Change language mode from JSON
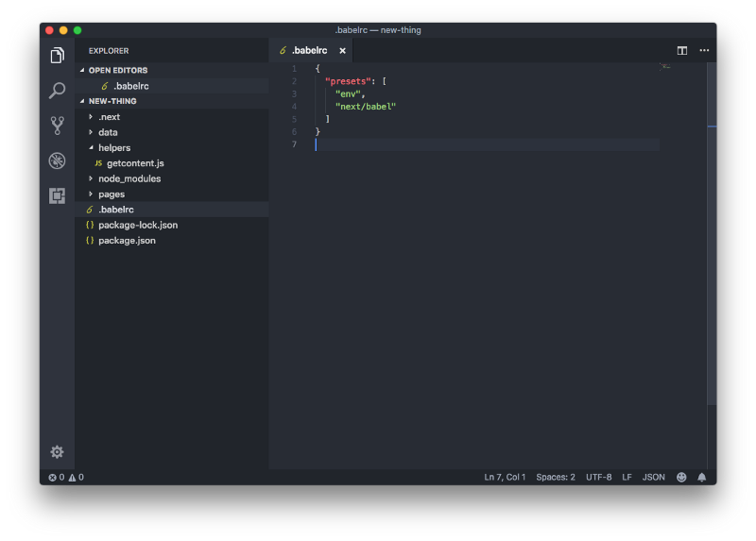Image resolution: width=756 pixels, height=541 pixels. point(653,477)
